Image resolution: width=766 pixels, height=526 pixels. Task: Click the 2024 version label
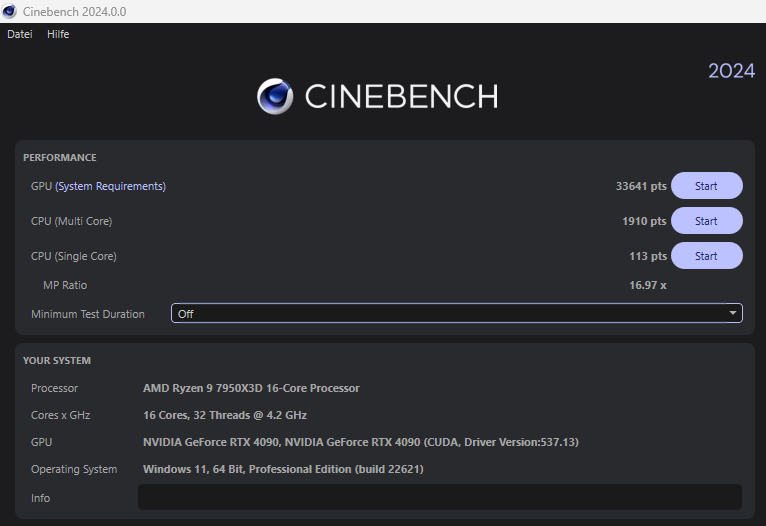tap(731, 71)
